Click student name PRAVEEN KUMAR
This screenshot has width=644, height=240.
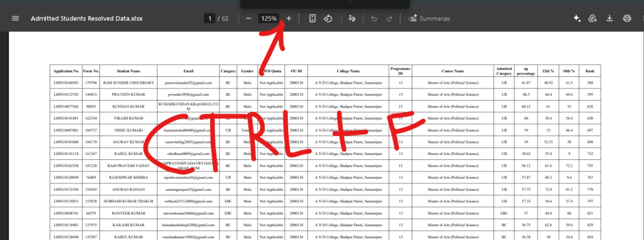(x=128, y=94)
